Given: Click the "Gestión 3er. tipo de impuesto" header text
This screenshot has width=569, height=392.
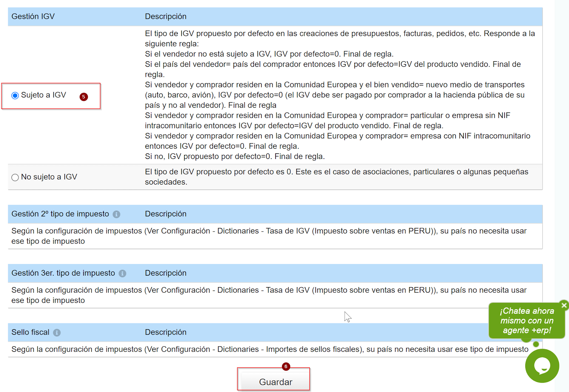Looking at the screenshot, I should pos(63,273).
